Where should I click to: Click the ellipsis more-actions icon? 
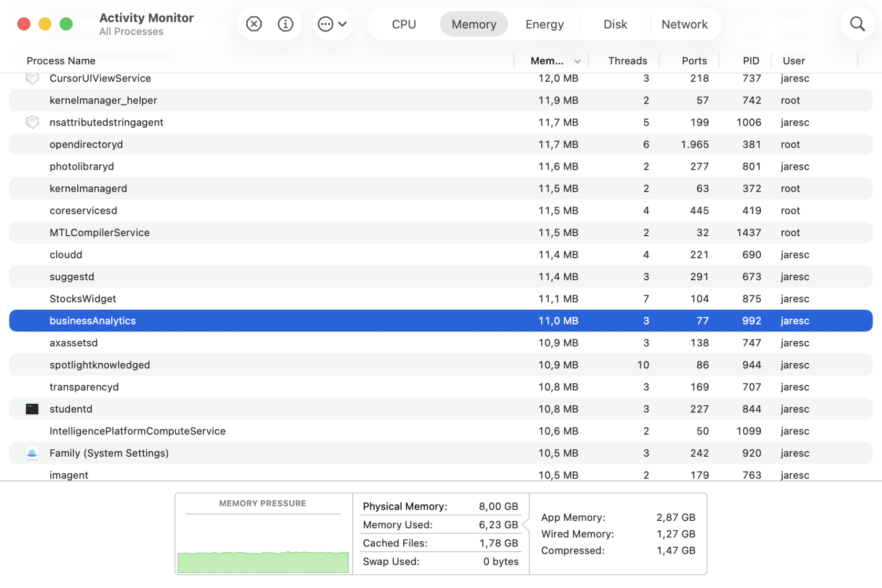[x=325, y=24]
